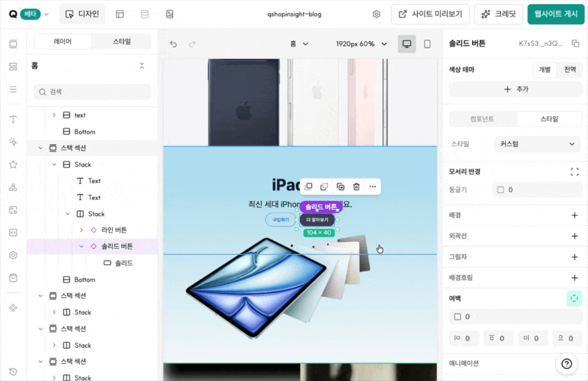Select the Text tool in left sidebar
Screen dimensions: 588x381
13,119
